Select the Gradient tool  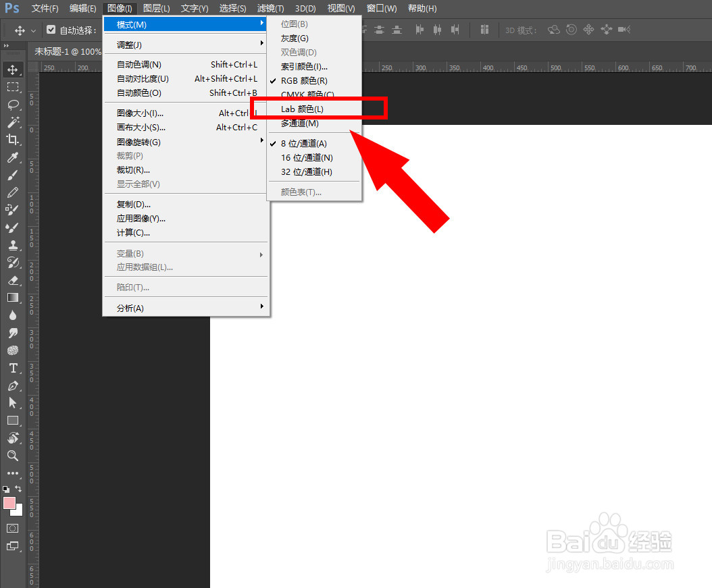pyautogui.click(x=13, y=298)
